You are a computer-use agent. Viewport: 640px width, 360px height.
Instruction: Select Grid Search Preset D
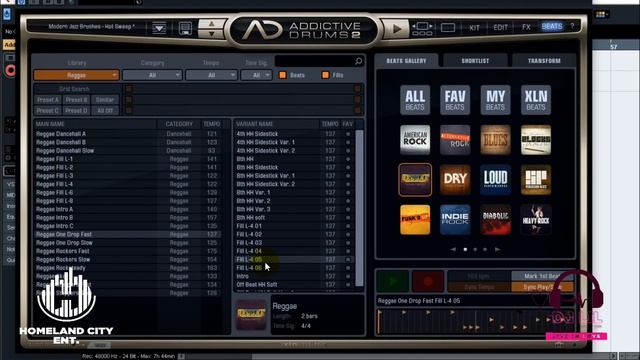click(x=76, y=111)
